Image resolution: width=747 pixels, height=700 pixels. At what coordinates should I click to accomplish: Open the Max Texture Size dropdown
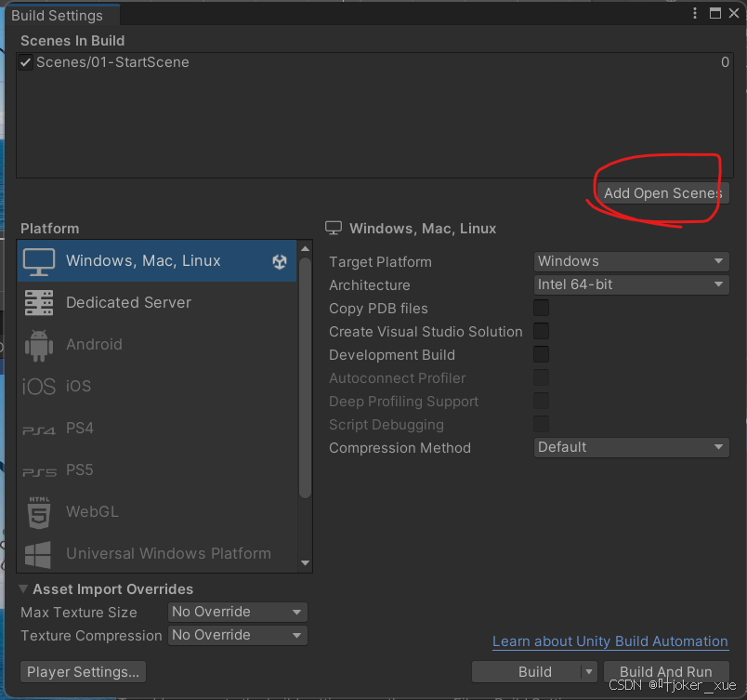[x=237, y=612]
